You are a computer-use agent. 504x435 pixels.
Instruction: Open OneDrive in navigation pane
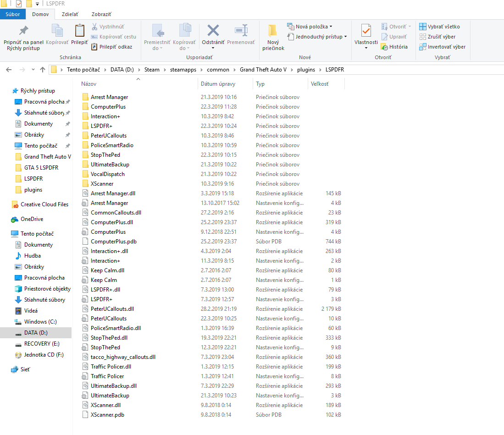(x=32, y=219)
